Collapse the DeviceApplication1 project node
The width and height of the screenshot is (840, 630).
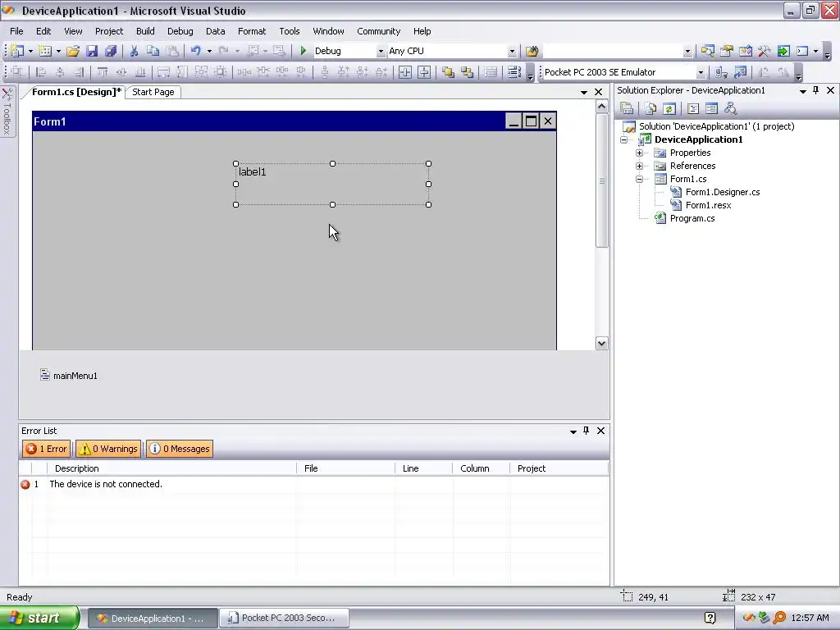pos(623,139)
